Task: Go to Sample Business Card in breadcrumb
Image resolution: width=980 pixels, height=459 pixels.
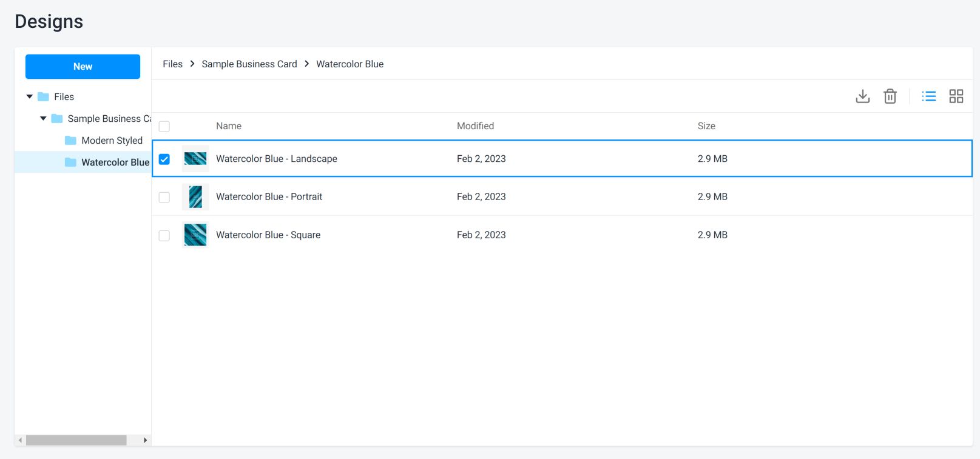Action: tap(249, 64)
